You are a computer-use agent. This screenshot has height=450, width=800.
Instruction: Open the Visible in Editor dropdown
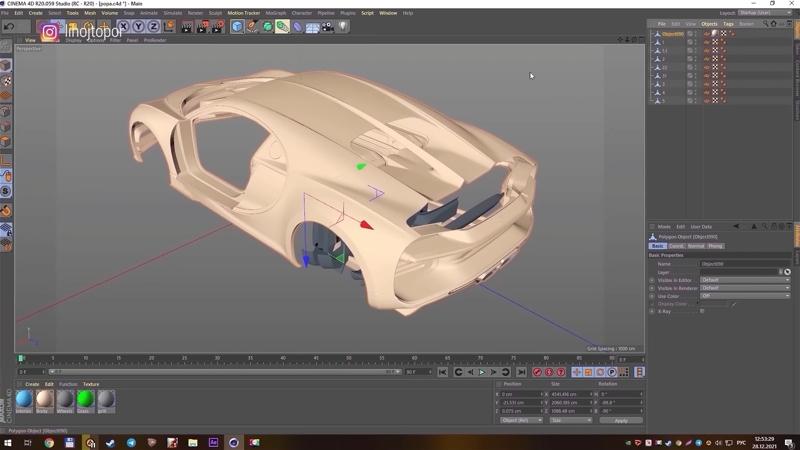tap(745, 280)
